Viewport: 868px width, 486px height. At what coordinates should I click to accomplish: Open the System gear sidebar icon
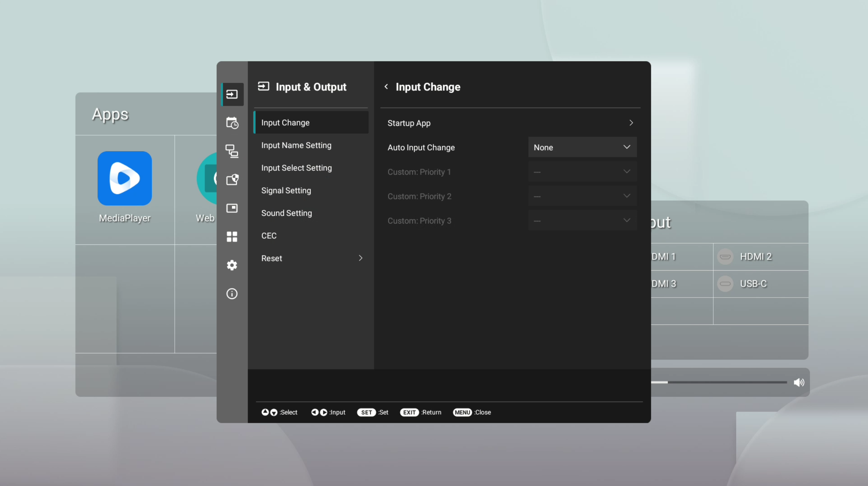point(232,265)
